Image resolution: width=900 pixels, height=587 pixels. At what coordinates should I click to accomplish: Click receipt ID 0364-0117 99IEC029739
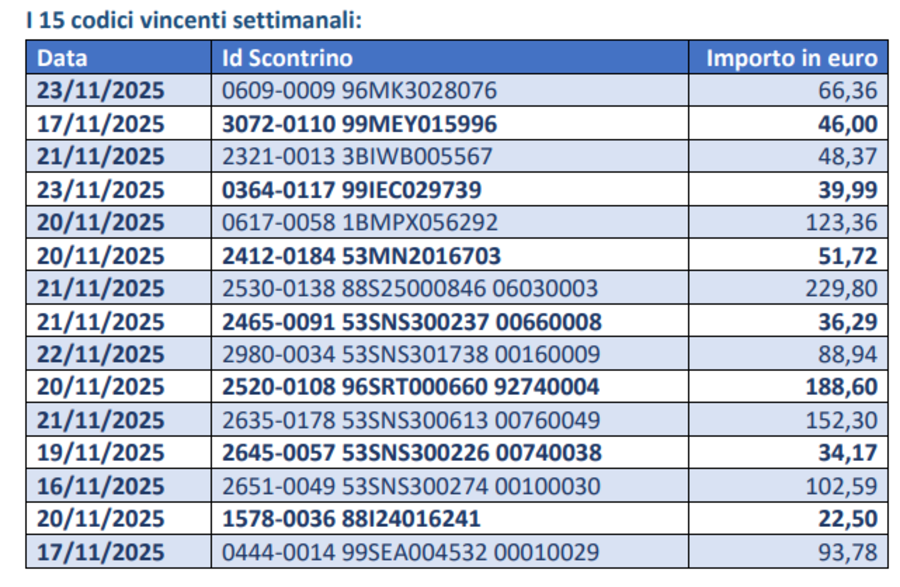pyautogui.click(x=352, y=190)
